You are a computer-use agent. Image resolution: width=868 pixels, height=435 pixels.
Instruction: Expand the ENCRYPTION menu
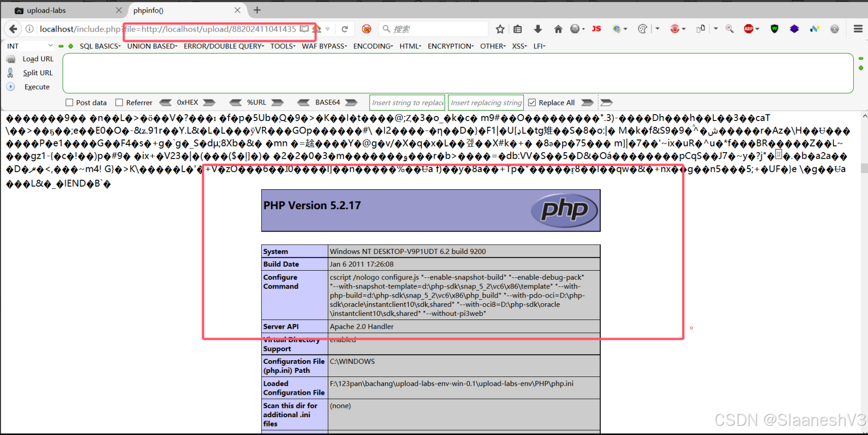click(x=451, y=46)
